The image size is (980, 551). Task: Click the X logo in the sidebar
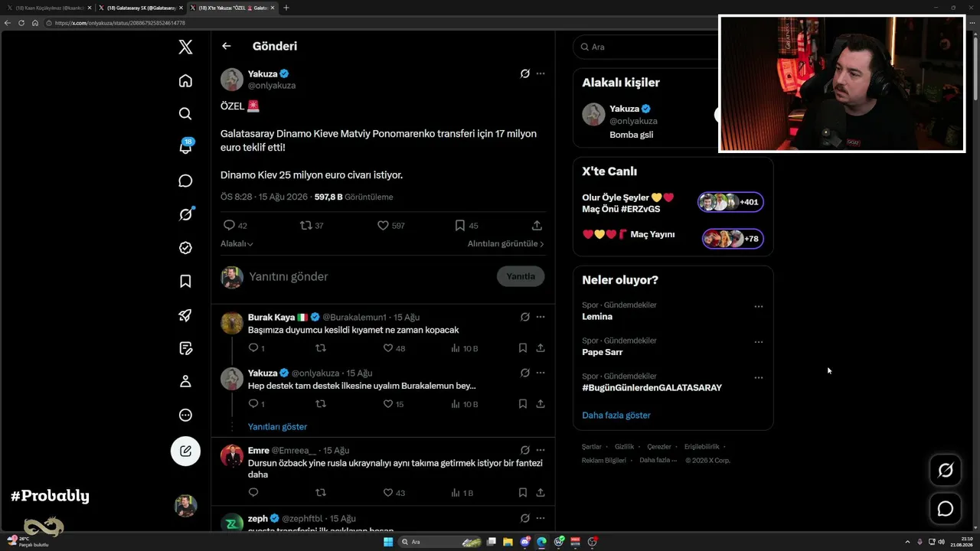click(185, 47)
